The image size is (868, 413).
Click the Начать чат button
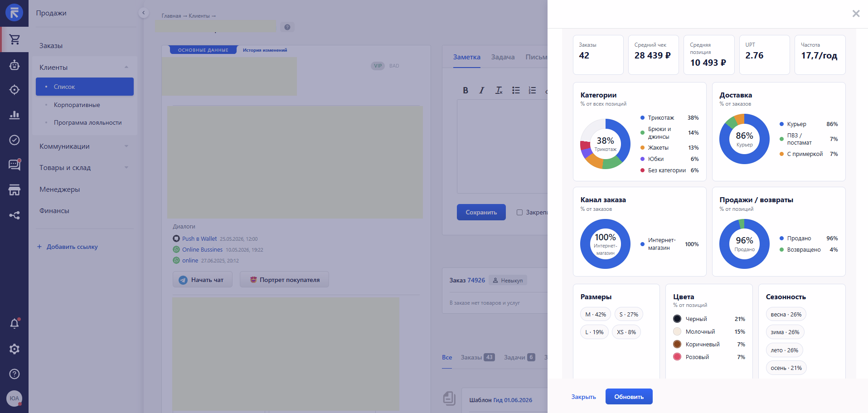[203, 280]
